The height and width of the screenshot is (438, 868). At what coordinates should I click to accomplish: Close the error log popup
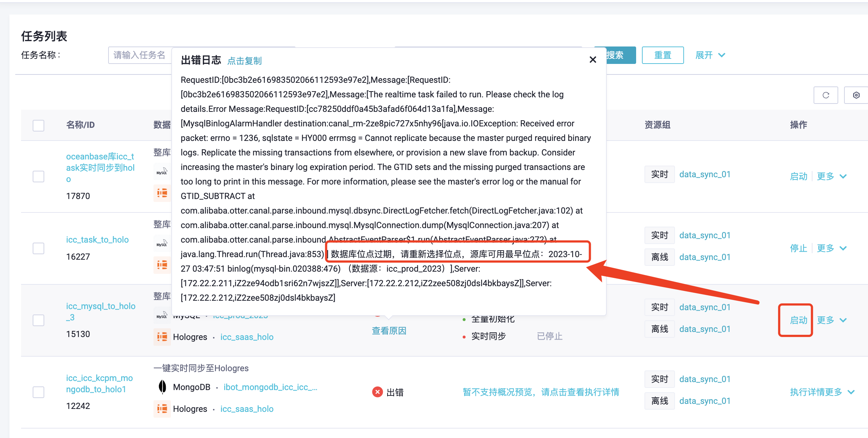(x=593, y=60)
